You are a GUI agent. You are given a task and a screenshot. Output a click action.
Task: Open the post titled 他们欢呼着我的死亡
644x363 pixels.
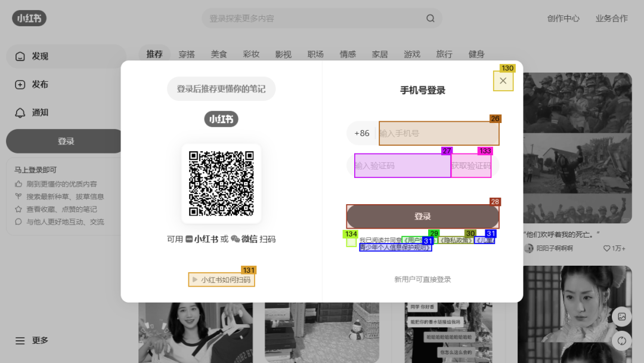pos(562,234)
